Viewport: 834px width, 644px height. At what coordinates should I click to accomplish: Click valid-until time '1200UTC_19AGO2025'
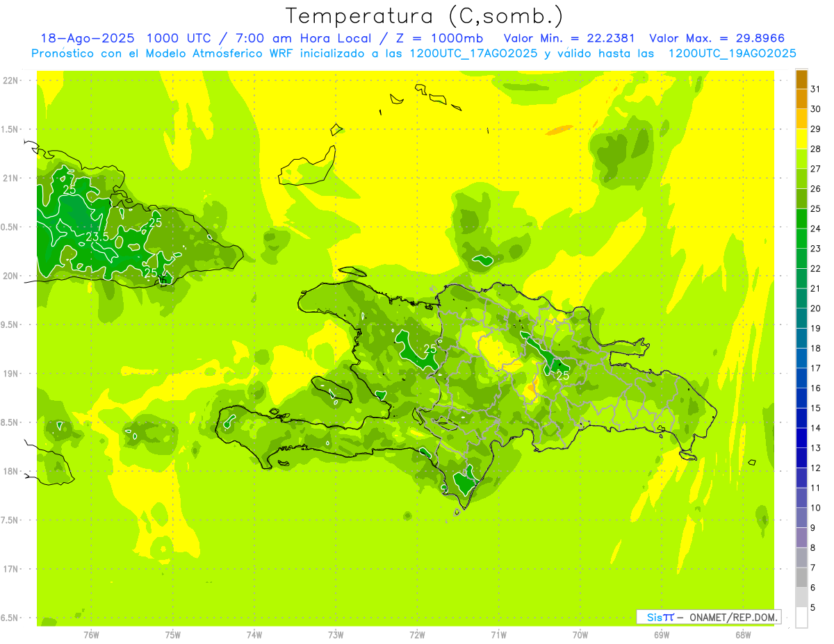pos(732,53)
